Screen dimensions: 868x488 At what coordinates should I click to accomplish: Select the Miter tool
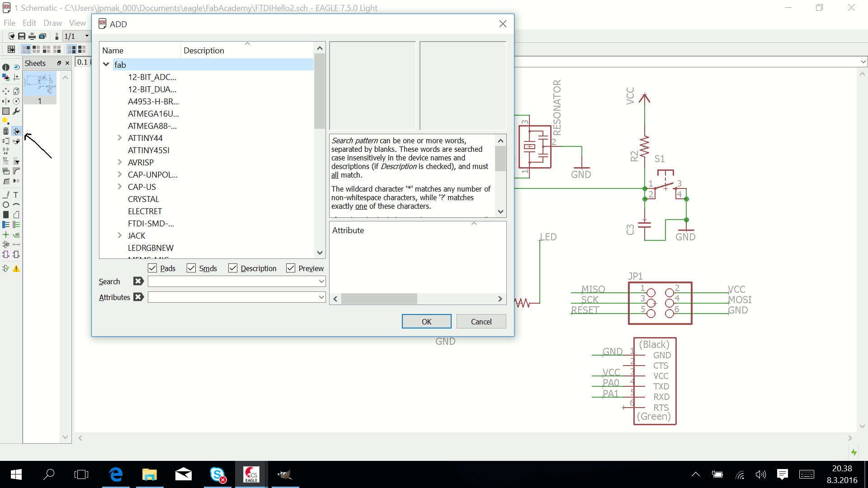(x=16, y=171)
